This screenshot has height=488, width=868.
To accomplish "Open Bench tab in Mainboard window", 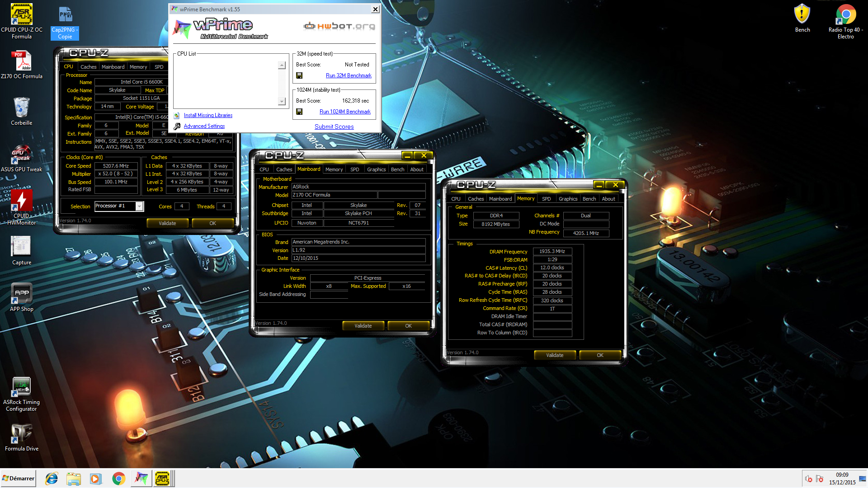I will point(397,169).
